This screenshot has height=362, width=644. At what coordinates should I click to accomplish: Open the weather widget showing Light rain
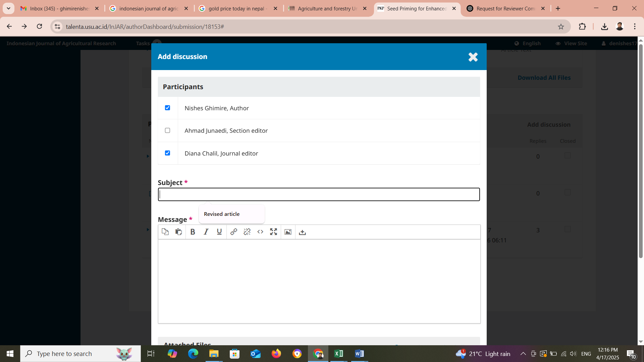tap(483, 354)
